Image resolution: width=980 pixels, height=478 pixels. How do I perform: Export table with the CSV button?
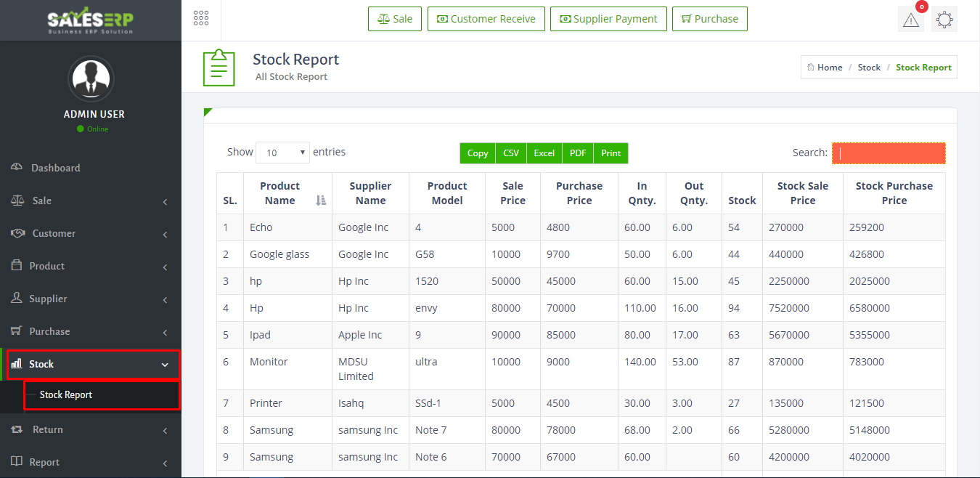coord(511,153)
